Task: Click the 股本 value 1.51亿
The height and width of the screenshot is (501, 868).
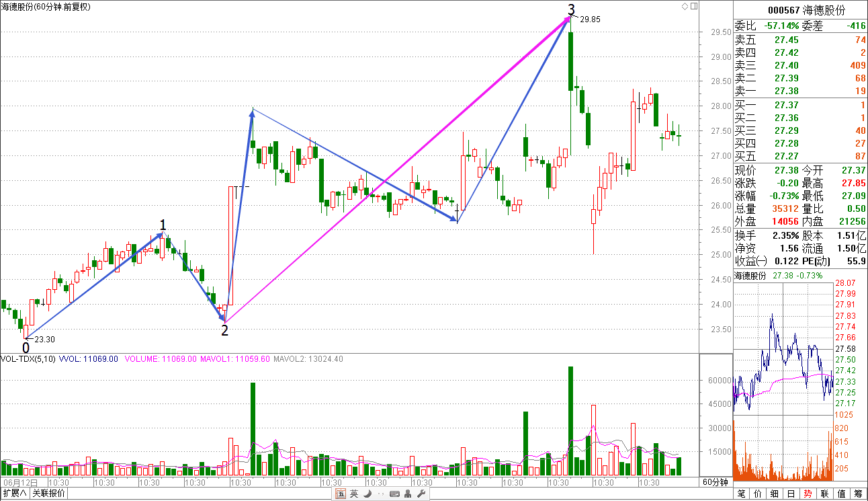Action: pyautogui.click(x=852, y=235)
